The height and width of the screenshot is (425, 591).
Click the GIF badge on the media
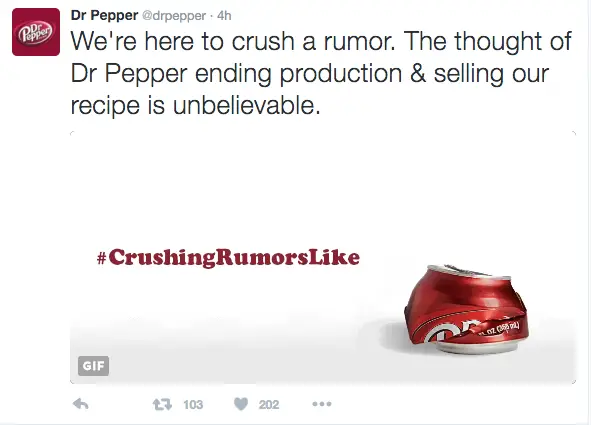click(93, 365)
